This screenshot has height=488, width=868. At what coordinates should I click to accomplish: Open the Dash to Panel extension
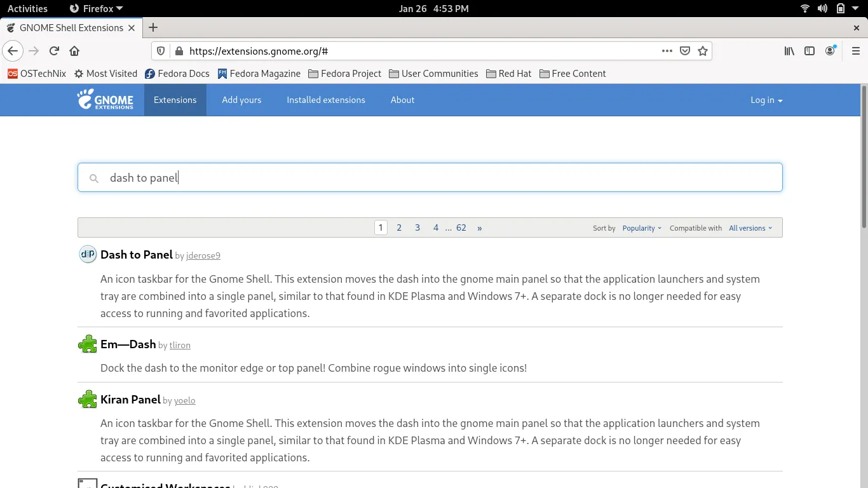tap(136, 254)
